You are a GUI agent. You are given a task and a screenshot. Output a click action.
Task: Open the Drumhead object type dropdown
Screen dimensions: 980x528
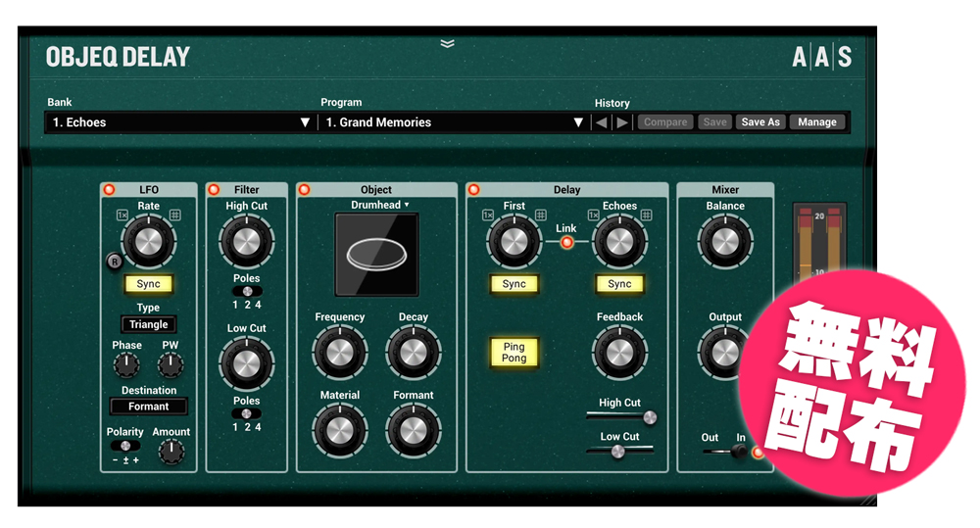tap(380, 206)
